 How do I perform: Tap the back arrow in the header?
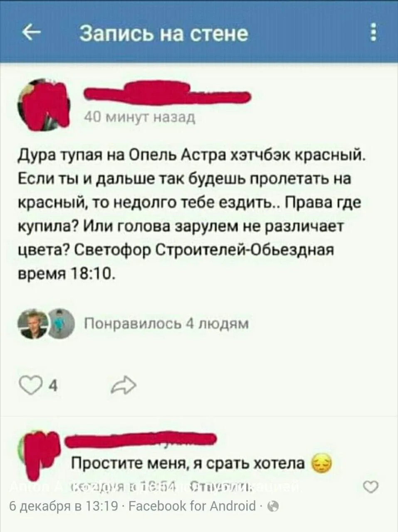32,34
